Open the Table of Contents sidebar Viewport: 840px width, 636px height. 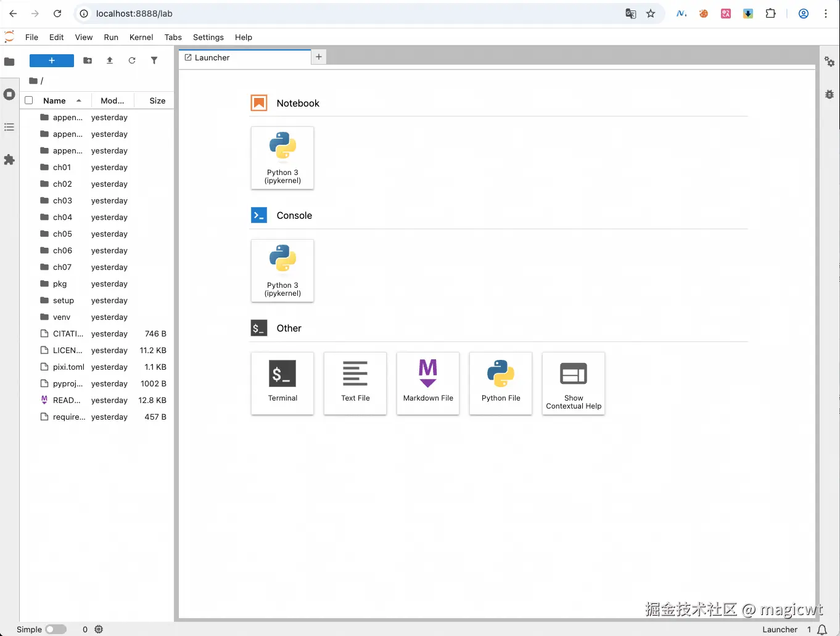click(9, 127)
